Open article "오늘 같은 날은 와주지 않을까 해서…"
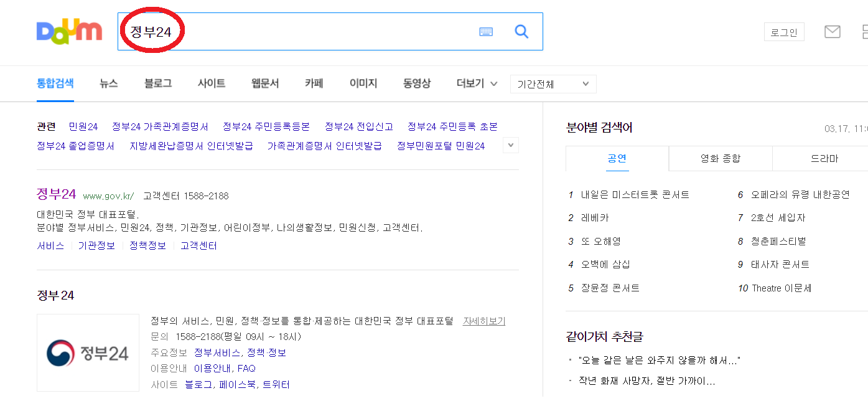Image resolution: width=868 pixels, height=411 pixels. [659, 360]
